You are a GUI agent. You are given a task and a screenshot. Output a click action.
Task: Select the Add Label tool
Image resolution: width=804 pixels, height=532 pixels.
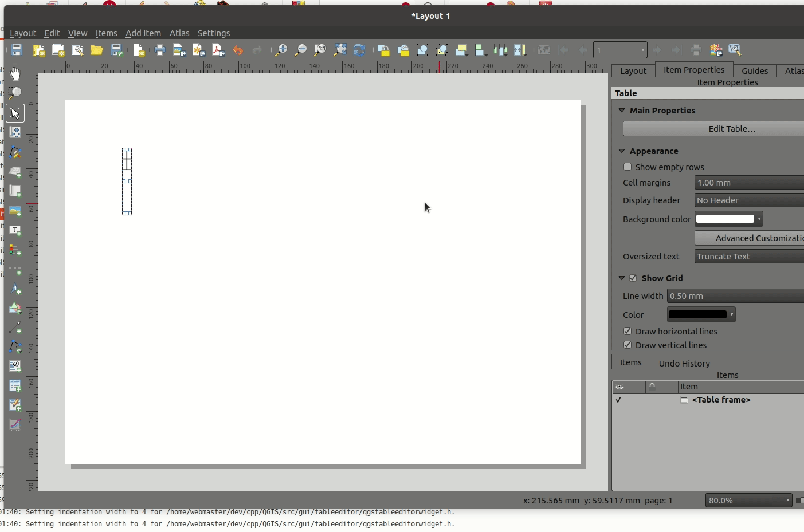(x=15, y=231)
